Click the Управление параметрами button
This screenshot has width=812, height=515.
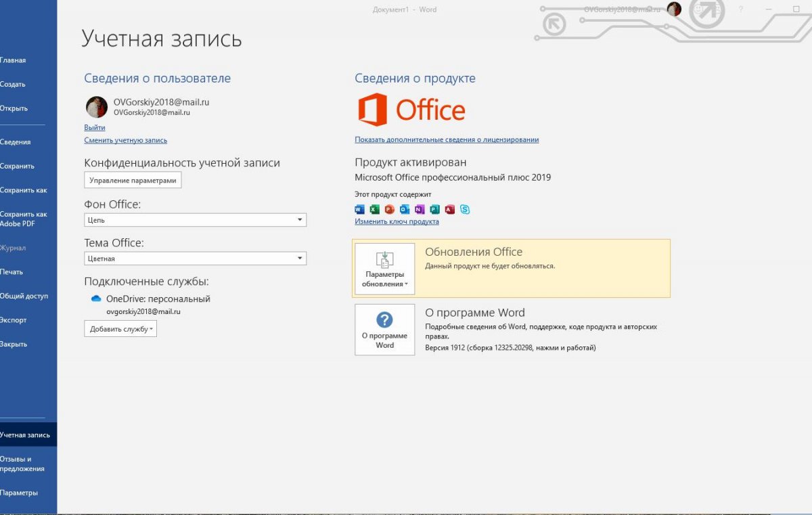(x=133, y=180)
